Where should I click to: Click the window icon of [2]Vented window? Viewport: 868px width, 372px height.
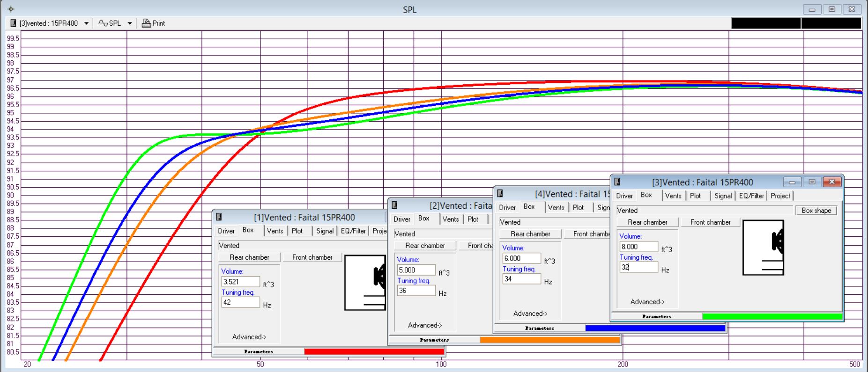tap(394, 205)
